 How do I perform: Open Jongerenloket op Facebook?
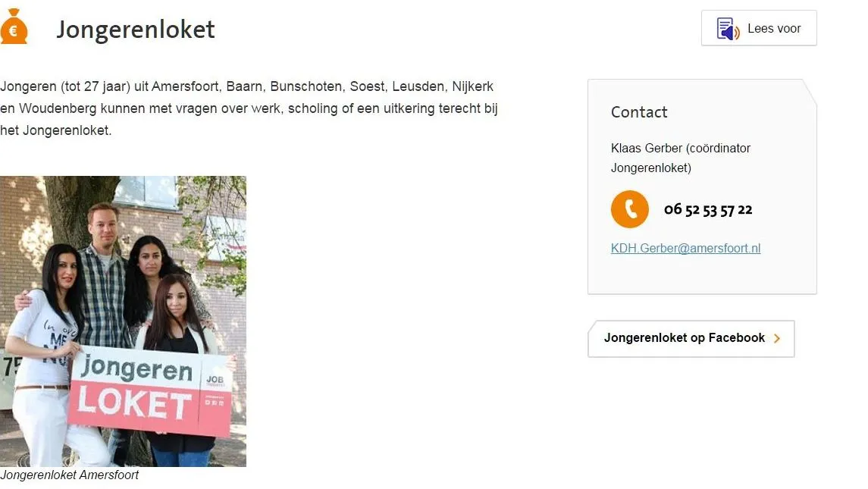tap(691, 338)
